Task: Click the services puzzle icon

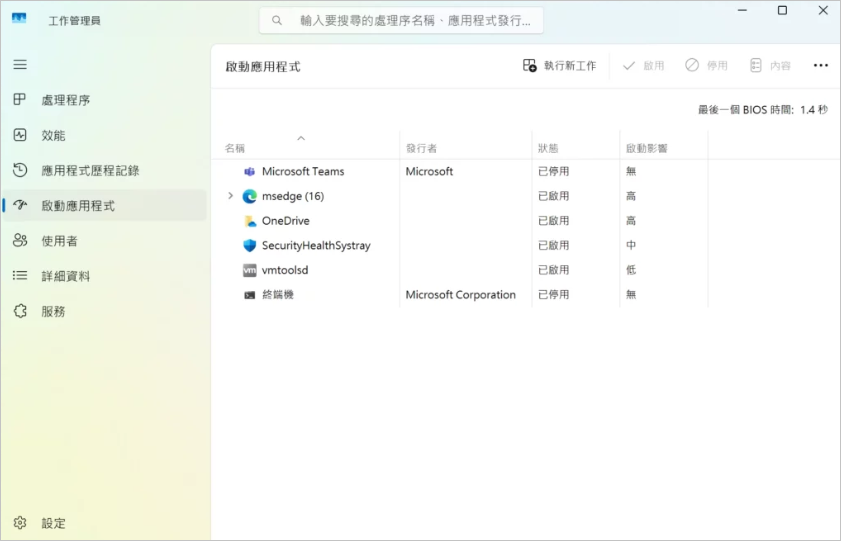Action: 20,311
